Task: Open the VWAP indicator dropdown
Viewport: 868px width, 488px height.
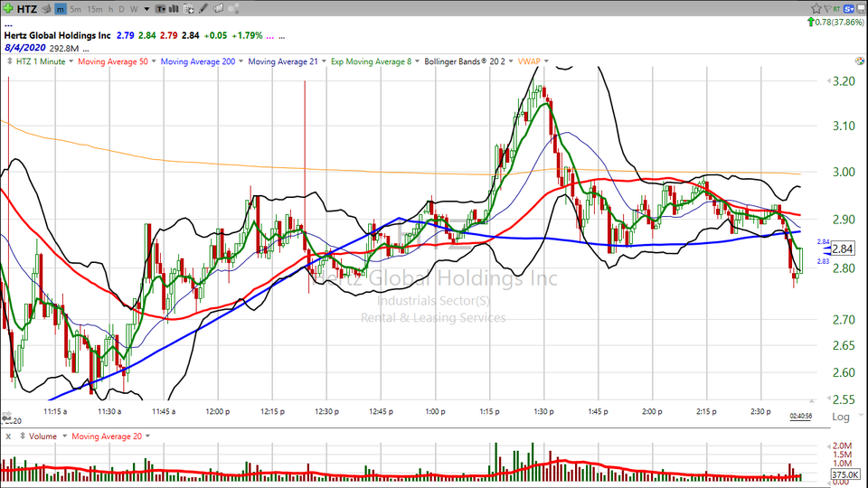Action: pyautogui.click(x=532, y=61)
